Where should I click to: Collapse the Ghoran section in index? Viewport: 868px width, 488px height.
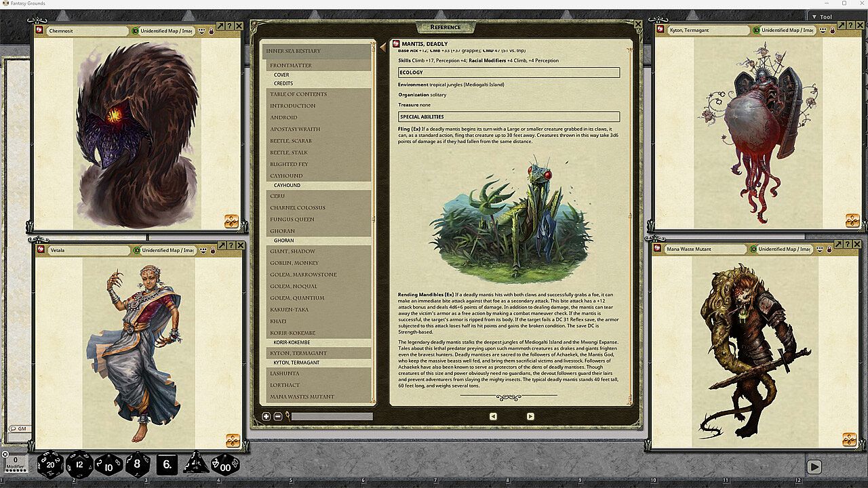point(319,231)
